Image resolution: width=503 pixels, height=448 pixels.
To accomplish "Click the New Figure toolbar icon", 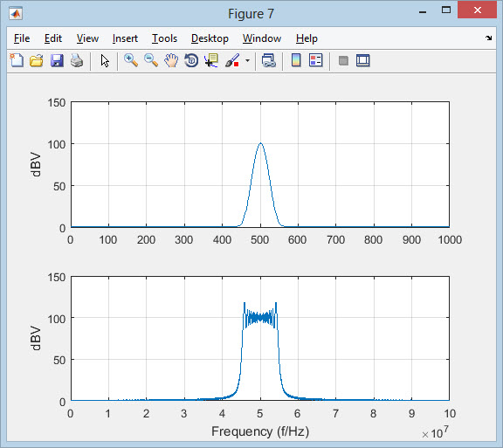I will [17, 60].
